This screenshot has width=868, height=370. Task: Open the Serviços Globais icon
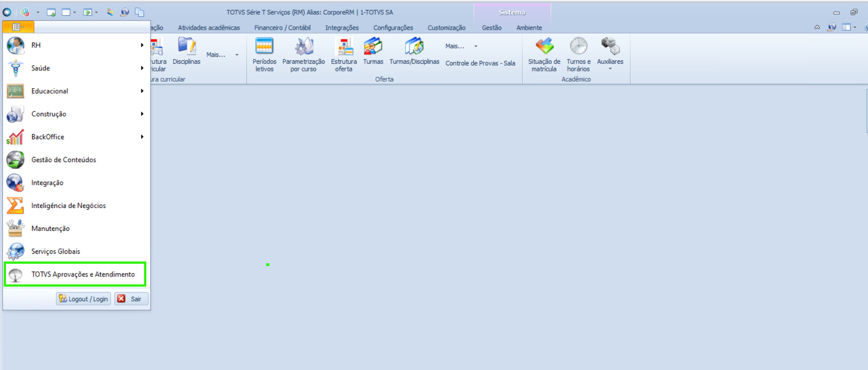coord(16,251)
